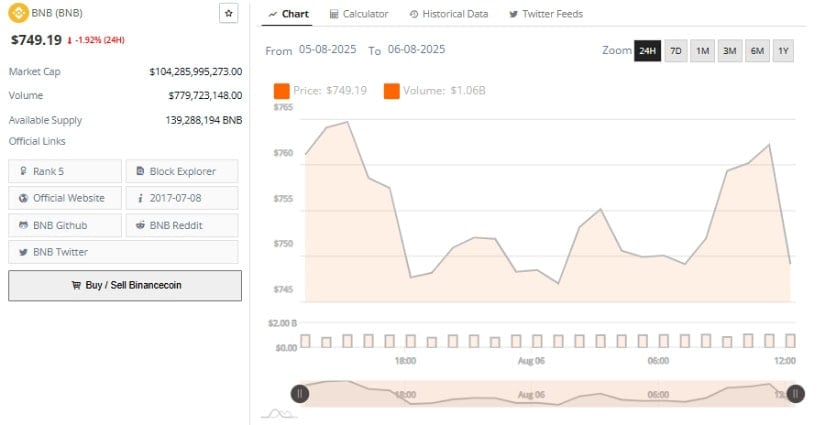Click the Buy / Sell Binancecoin button

coord(125,286)
